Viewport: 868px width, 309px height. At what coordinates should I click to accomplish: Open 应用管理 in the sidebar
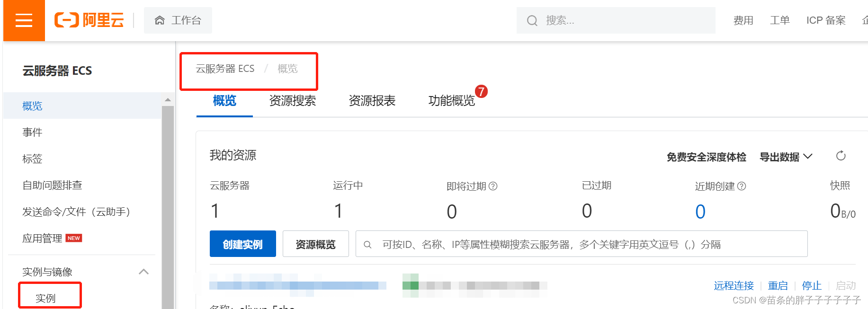point(42,238)
